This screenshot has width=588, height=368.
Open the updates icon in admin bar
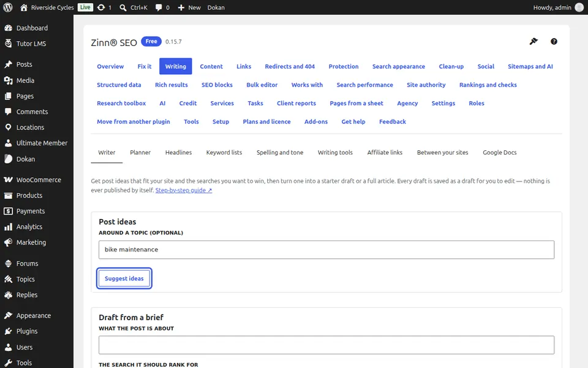click(x=101, y=7)
